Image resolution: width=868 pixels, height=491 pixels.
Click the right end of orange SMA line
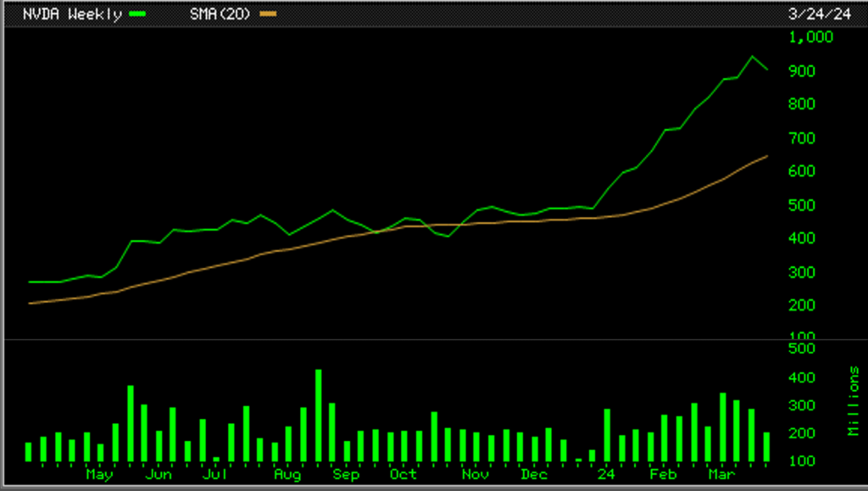coord(767,156)
